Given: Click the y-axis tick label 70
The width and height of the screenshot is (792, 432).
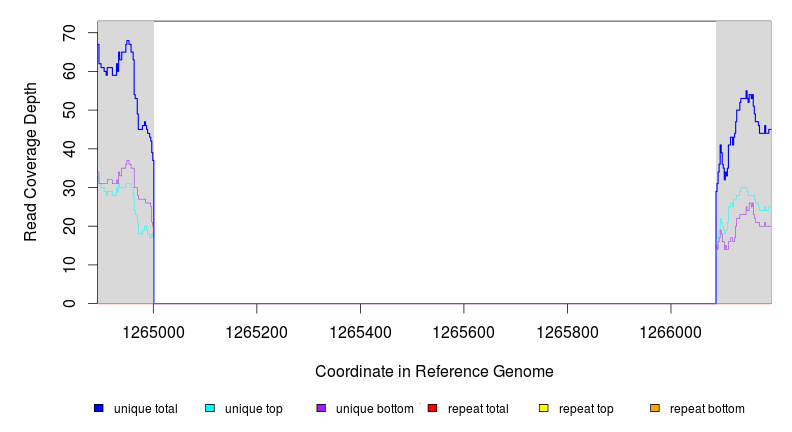Looking at the screenshot, I should coord(69,33).
